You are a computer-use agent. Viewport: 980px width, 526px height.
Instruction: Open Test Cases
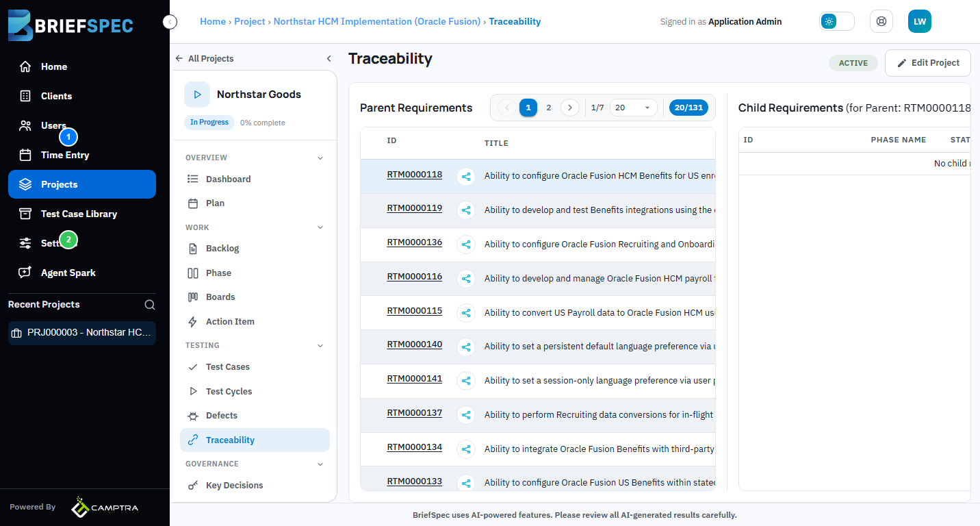[255, 367]
